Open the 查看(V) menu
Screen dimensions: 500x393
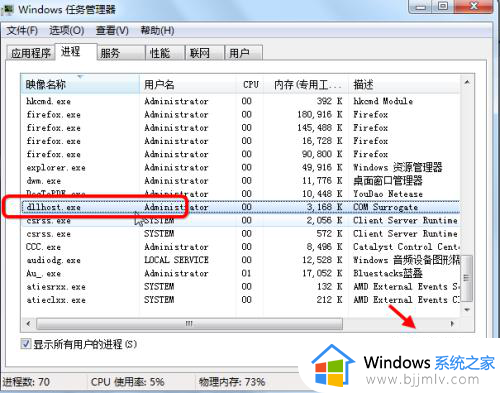[112, 31]
